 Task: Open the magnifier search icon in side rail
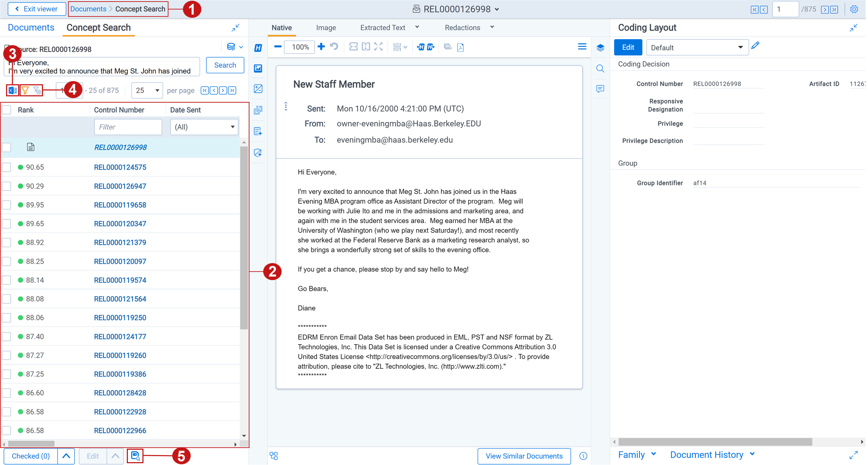click(x=601, y=68)
